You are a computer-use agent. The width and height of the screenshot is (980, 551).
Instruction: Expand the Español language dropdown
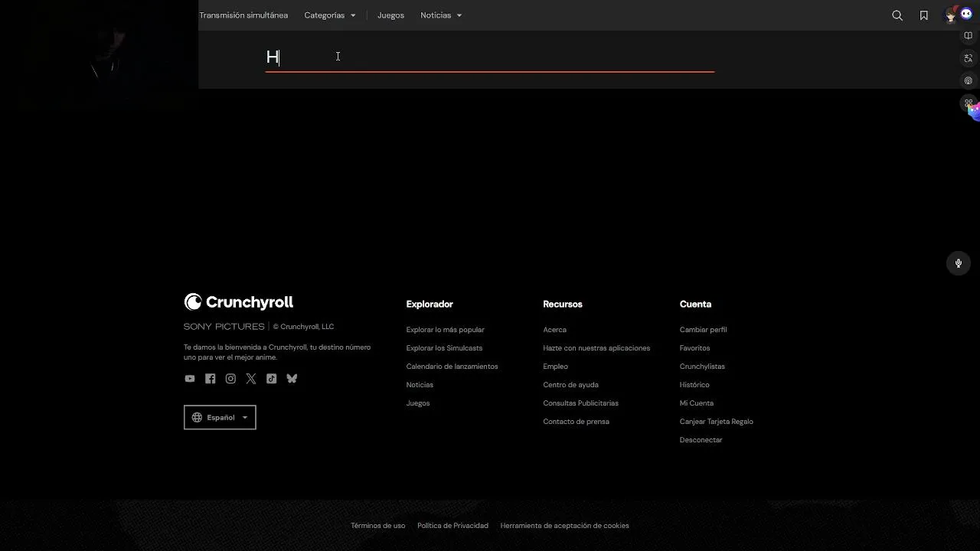pyautogui.click(x=220, y=418)
